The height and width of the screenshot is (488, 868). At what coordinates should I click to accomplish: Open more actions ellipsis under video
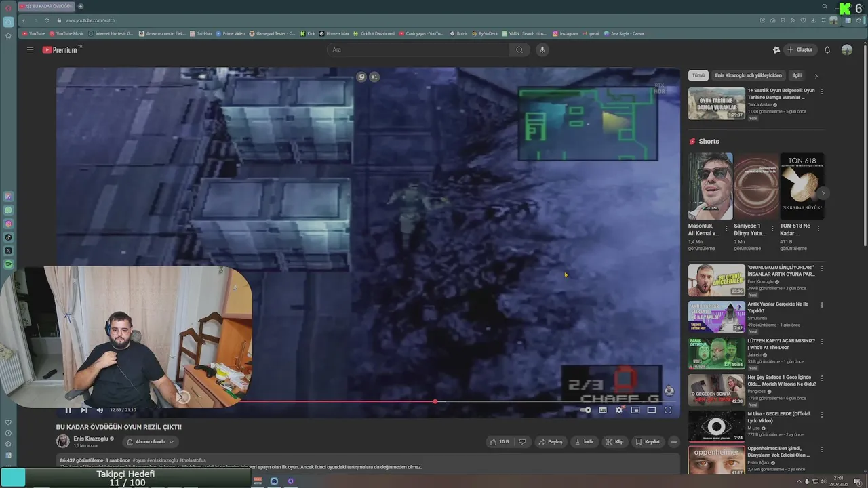pos(673,442)
